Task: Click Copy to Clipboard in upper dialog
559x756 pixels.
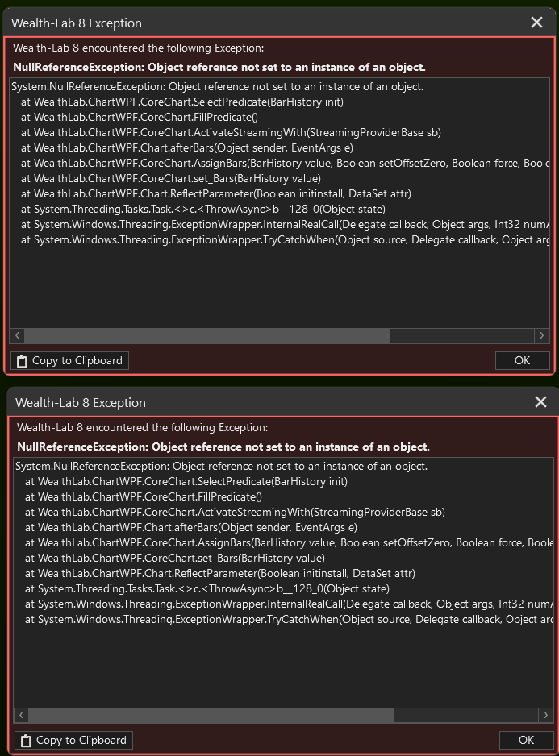Action: pos(69,360)
